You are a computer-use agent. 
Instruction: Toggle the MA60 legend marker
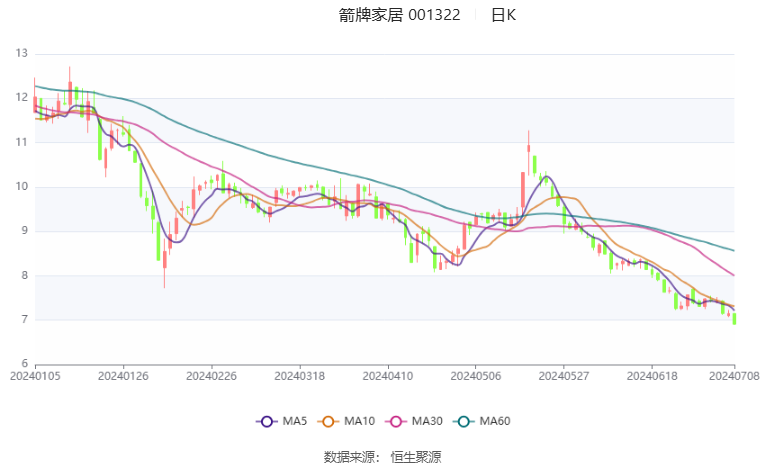pyautogui.click(x=463, y=422)
